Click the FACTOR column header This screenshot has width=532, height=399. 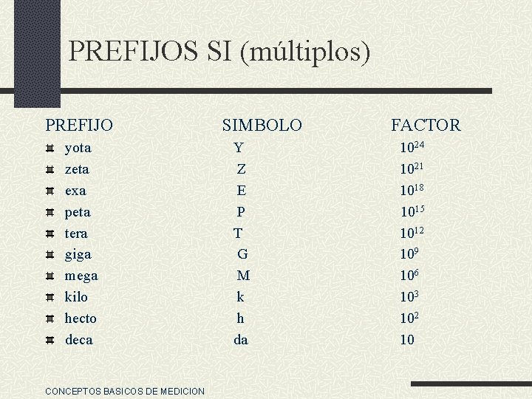coord(426,125)
